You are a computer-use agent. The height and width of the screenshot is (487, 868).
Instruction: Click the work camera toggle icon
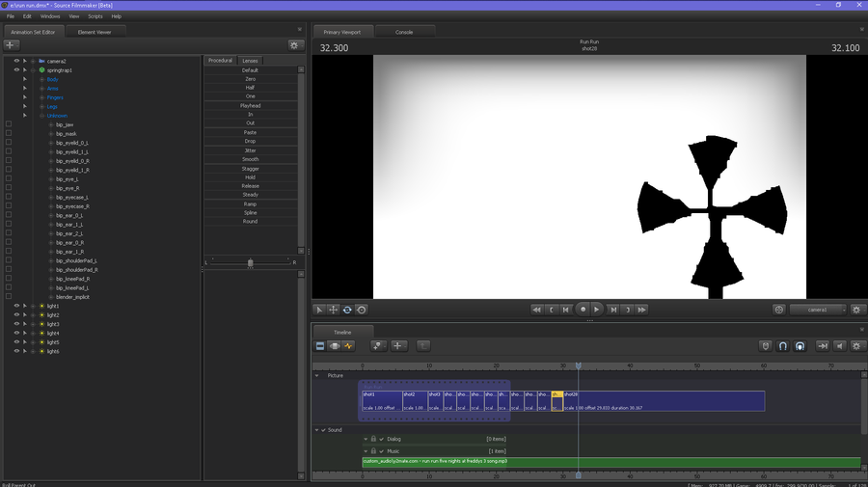pos(779,310)
